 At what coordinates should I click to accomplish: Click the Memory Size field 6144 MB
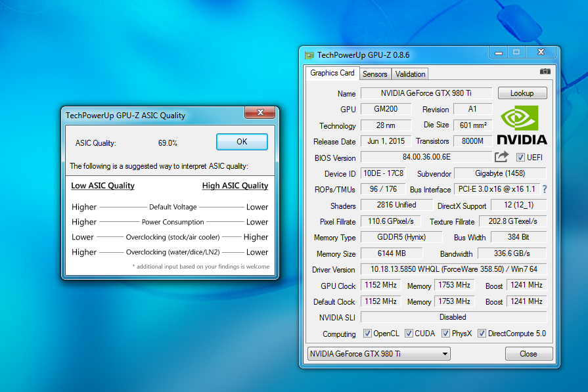[392, 253]
